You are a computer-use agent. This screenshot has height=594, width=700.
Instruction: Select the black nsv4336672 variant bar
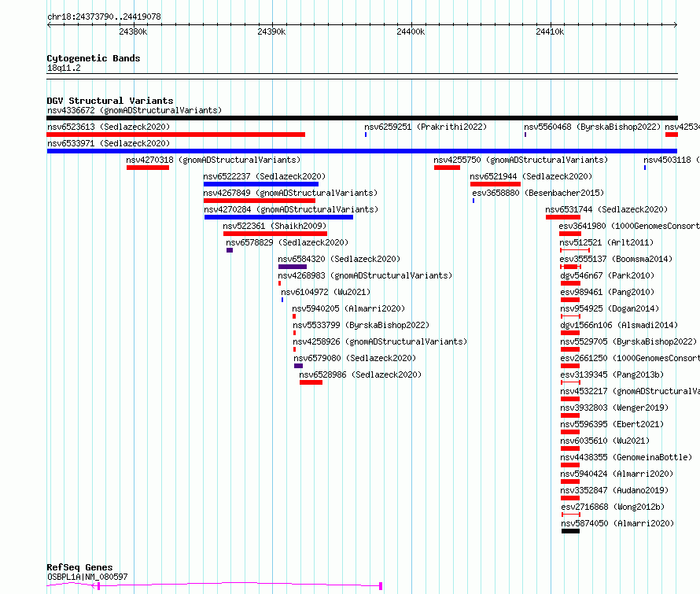point(362,118)
